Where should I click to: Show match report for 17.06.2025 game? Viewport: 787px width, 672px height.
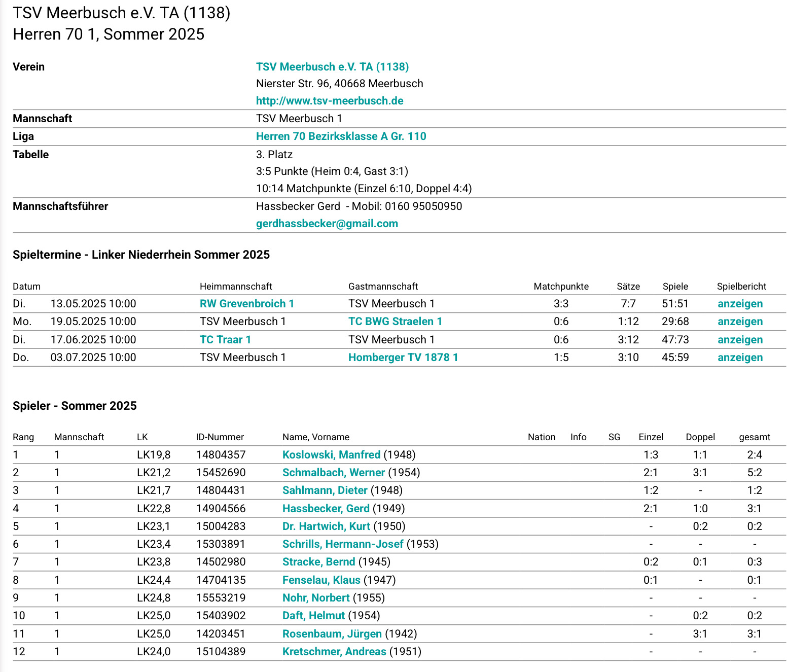click(740, 340)
